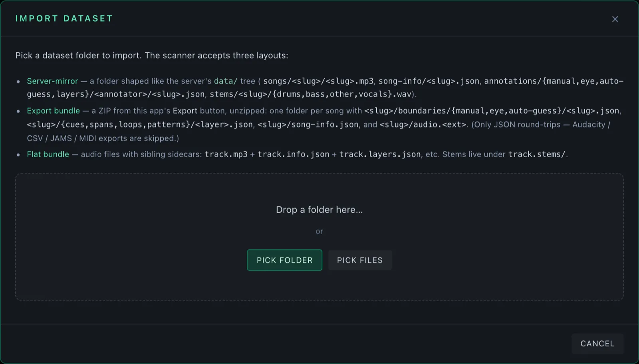The height and width of the screenshot is (364, 639).
Task: Select the 'Export bundle' layout name
Action: pyautogui.click(x=53, y=111)
